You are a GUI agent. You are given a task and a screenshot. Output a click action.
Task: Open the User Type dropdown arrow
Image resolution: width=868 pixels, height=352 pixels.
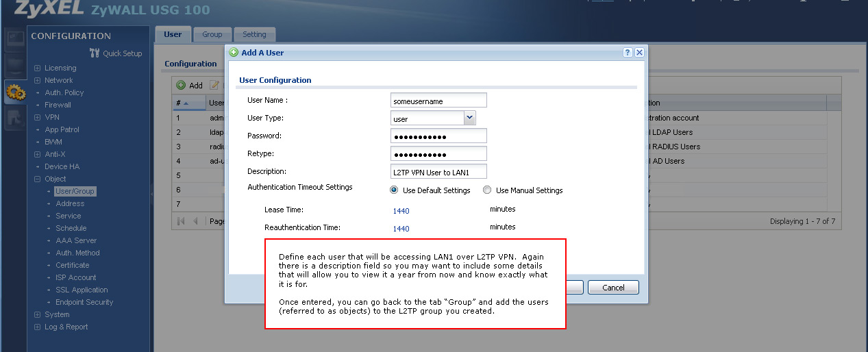coord(469,118)
